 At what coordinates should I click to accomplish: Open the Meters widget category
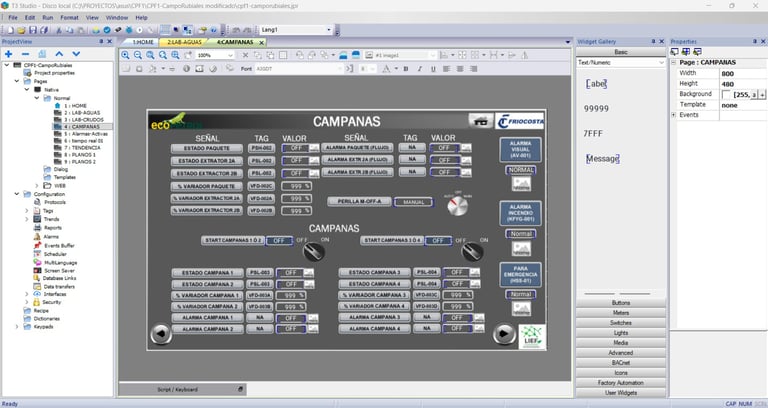[621, 313]
